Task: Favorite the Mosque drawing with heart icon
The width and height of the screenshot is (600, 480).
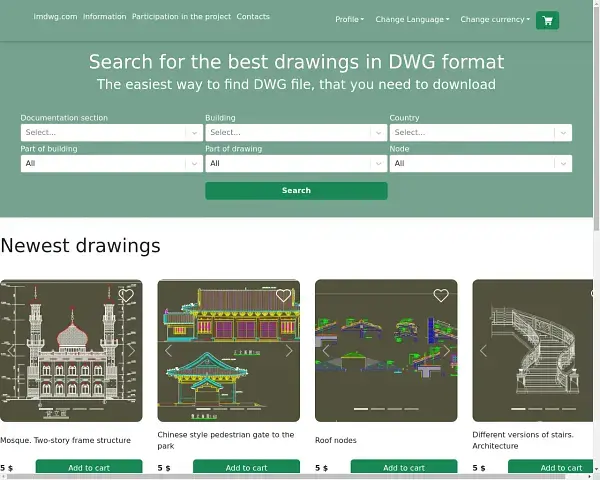Action: point(126,296)
